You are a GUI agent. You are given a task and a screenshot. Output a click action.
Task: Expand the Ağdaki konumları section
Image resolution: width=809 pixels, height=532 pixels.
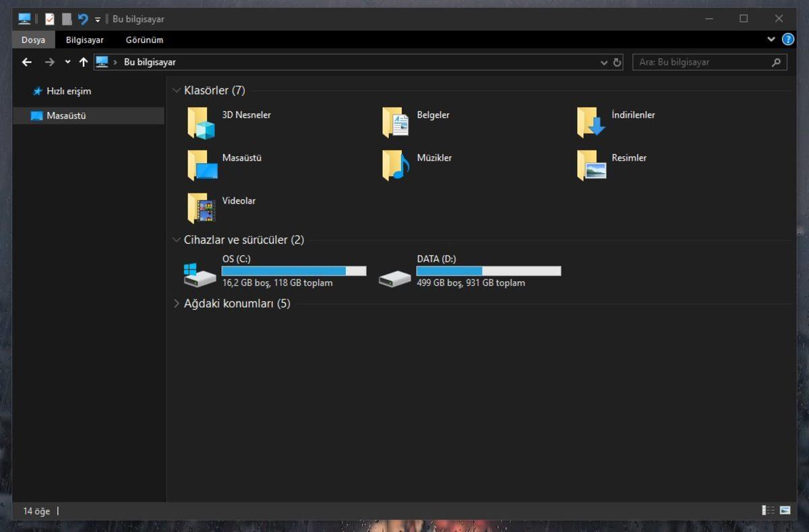pyautogui.click(x=177, y=303)
